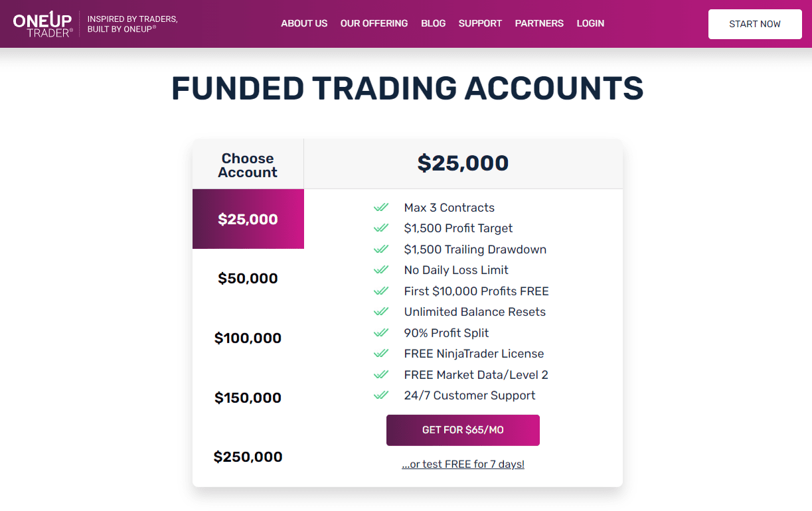The height and width of the screenshot is (511, 812).
Task: Click the checkmark beside Unlimited Balance Resets
Action: tap(381, 311)
